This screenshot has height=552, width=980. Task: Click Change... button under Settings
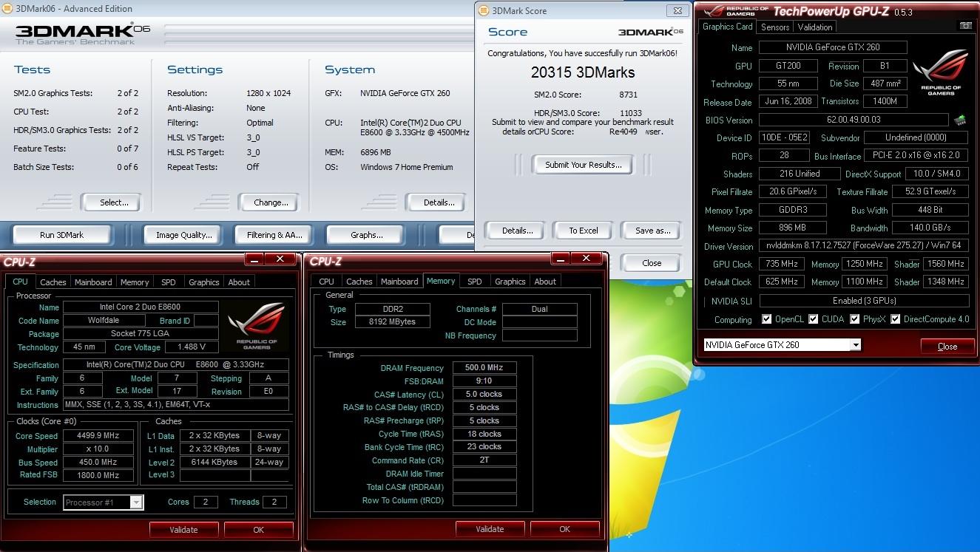[x=271, y=202]
